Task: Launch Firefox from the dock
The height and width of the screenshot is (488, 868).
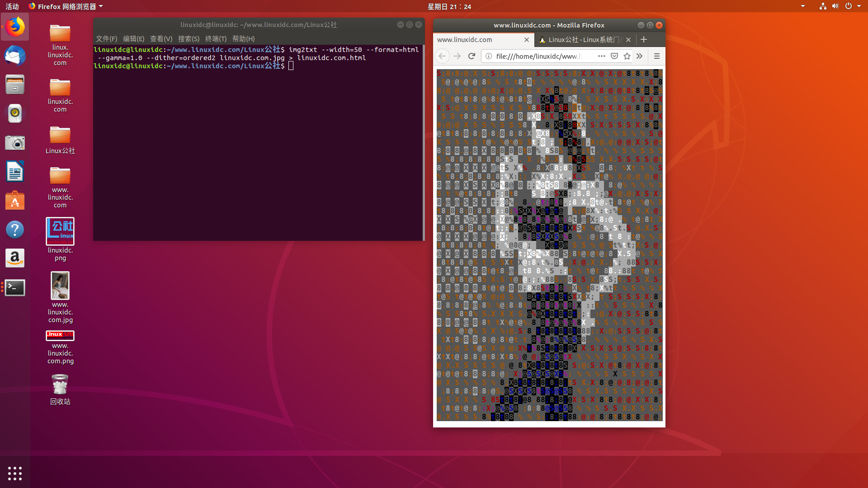Action: (x=15, y=27)
